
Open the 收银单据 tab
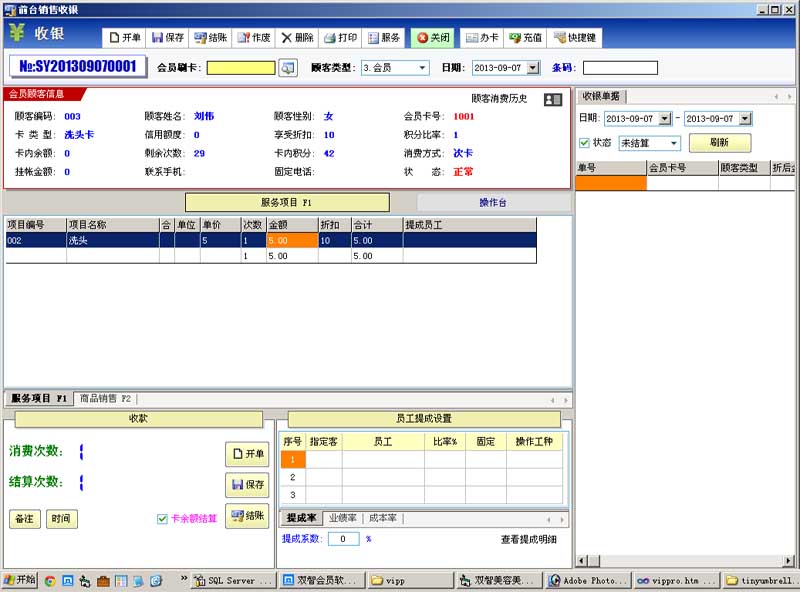[601, 96]
